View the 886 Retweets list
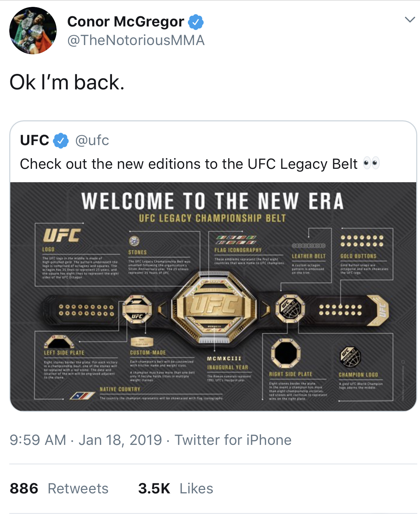 [59, 489]
